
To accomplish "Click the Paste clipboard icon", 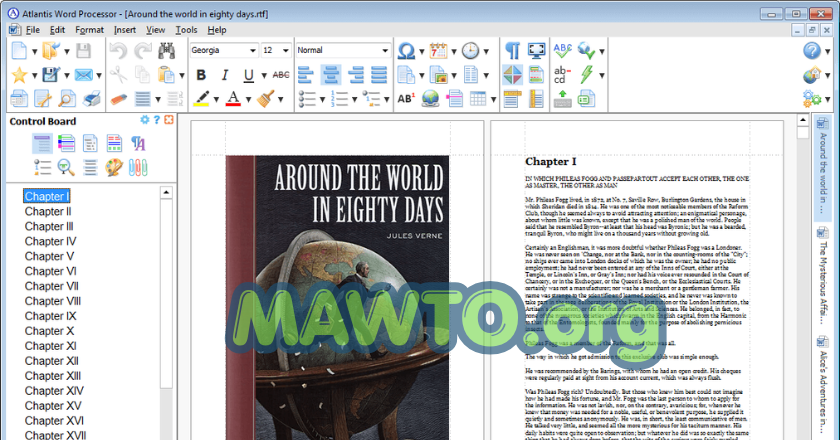I will pyautogui.click(x=166, y=75).
